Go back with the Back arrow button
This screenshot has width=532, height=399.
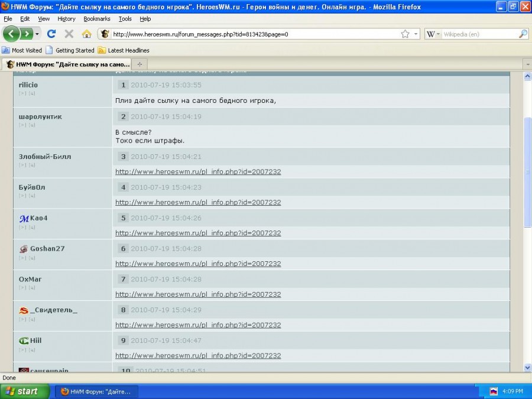(x=11, y=34)
